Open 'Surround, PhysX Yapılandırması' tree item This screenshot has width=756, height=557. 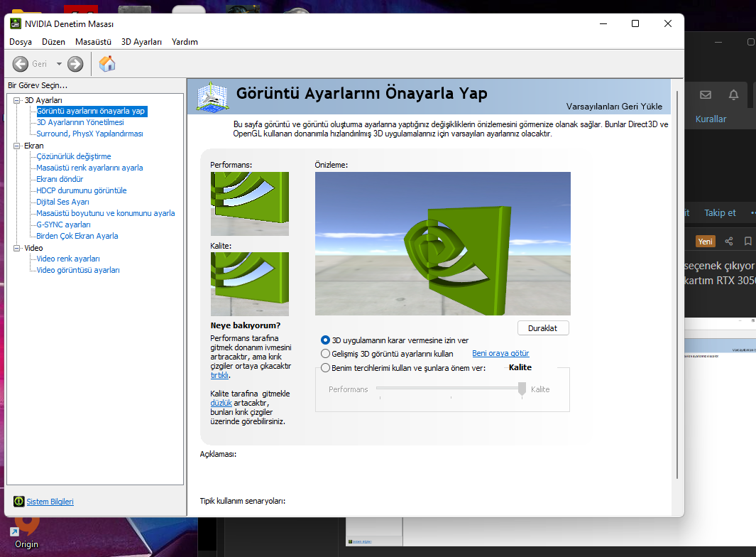tap(89, 134)
